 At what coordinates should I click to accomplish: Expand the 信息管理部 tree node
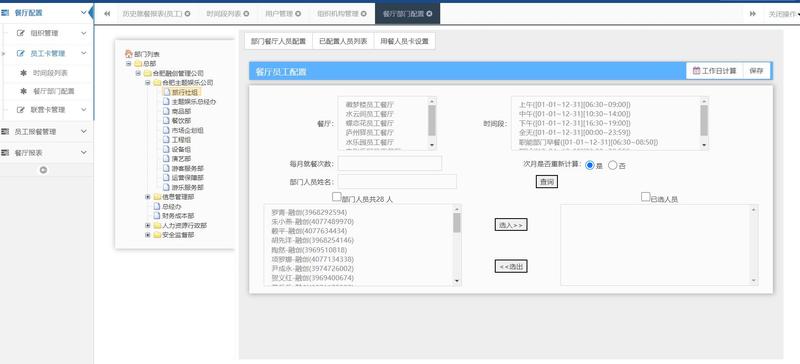tap(148, 197)
